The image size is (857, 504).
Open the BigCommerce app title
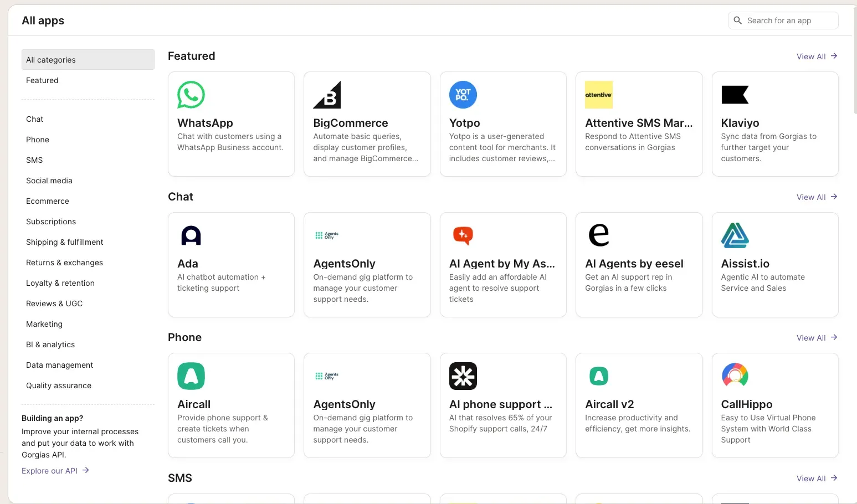351,123
